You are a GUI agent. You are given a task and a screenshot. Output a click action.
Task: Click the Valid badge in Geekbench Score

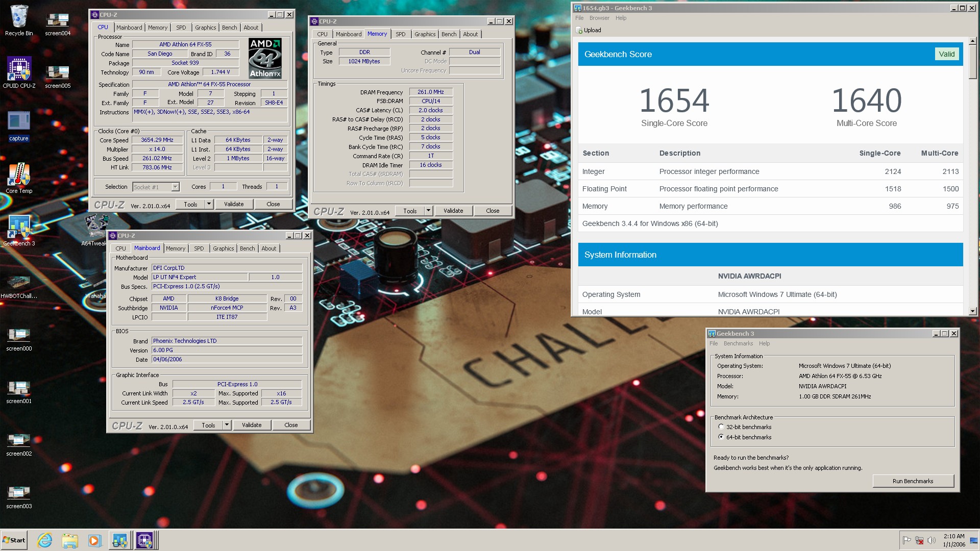[x=946, y=54]
